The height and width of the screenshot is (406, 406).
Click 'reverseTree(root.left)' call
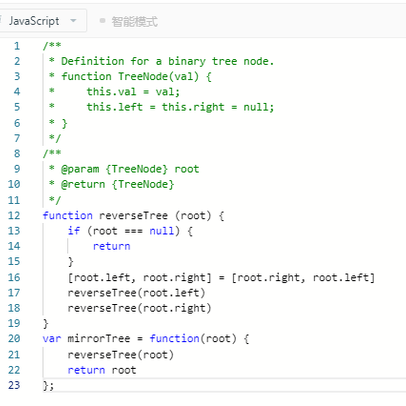coord(136,293)
